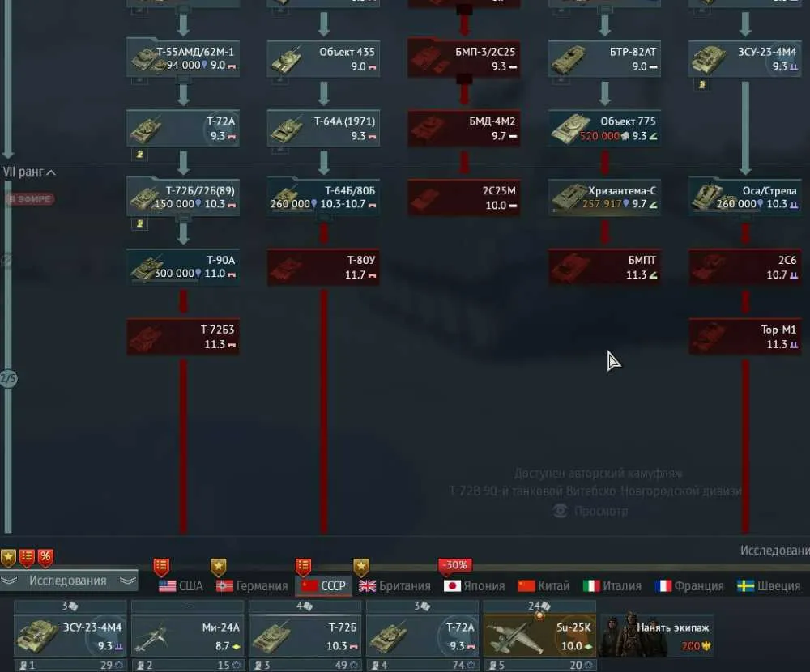Viewport: 810px width, 672px height.
Task: Open the Исследования dropdown
Action: click(69, 581)
